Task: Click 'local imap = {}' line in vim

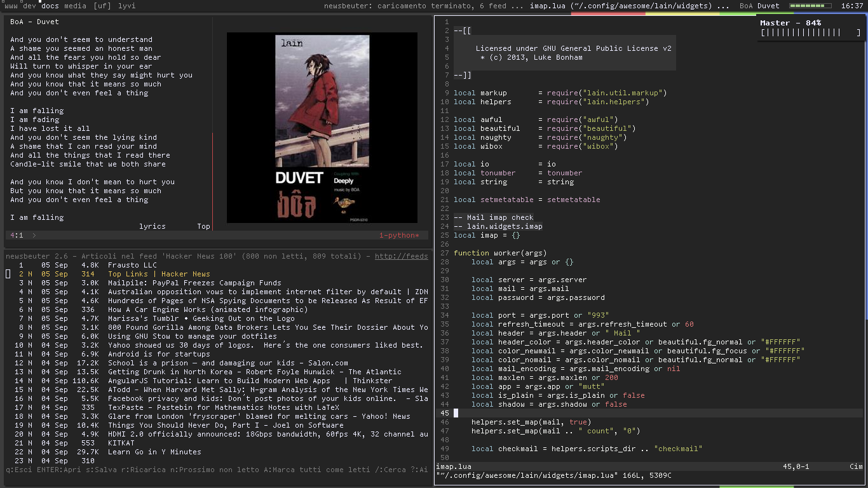Action: (x=487, y=235)
